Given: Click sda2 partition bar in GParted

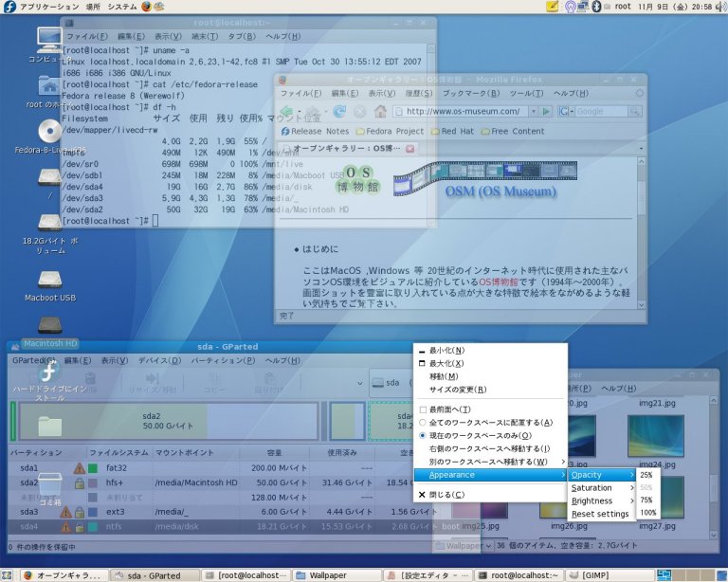Looking at the screenshot, I should click(x=168, y=421).
